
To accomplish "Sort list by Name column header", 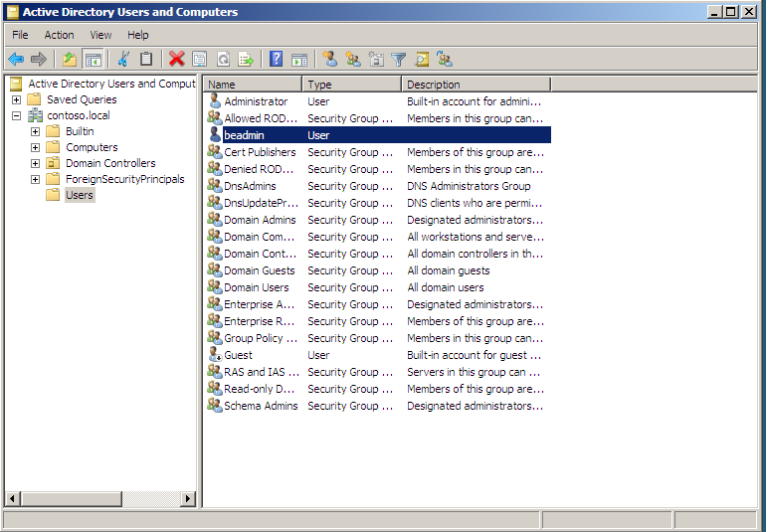I will point(253,84).
